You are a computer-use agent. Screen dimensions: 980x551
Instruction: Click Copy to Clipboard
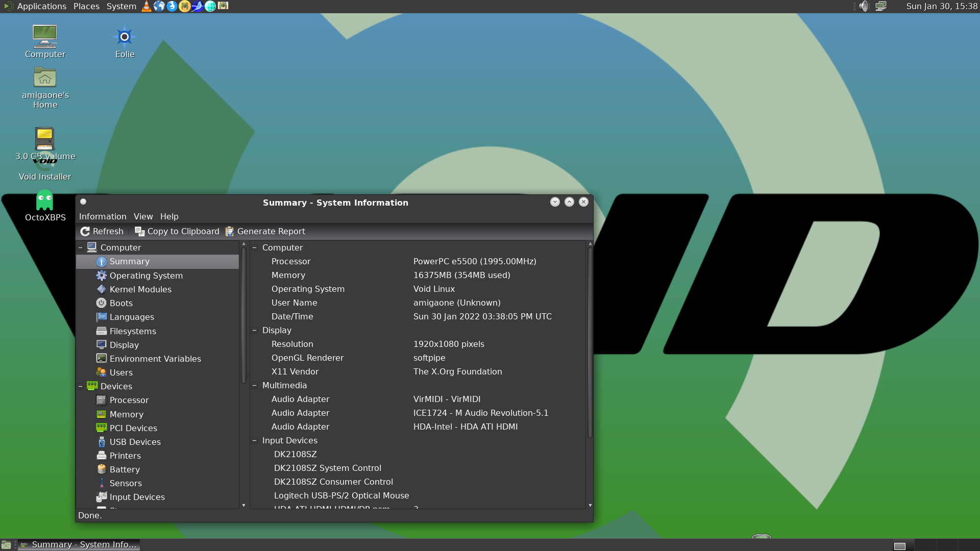pos(177,231)
